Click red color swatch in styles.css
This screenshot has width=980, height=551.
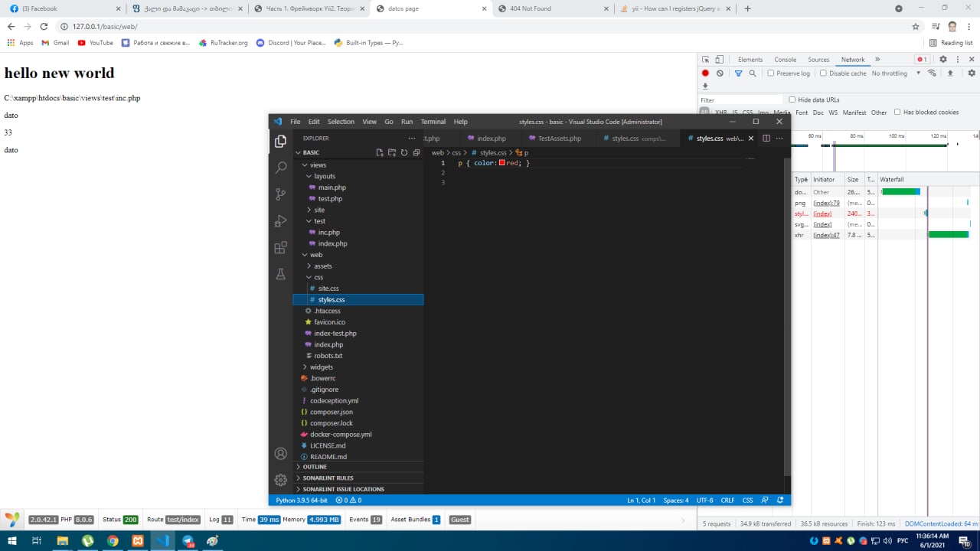pyautogui.click(x=501, y=163)
